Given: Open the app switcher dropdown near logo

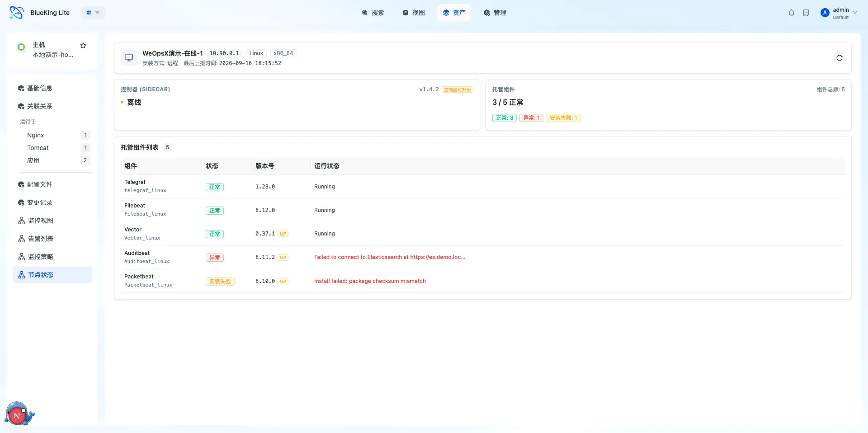Looking at the screenshot, I should coord(93,13).
